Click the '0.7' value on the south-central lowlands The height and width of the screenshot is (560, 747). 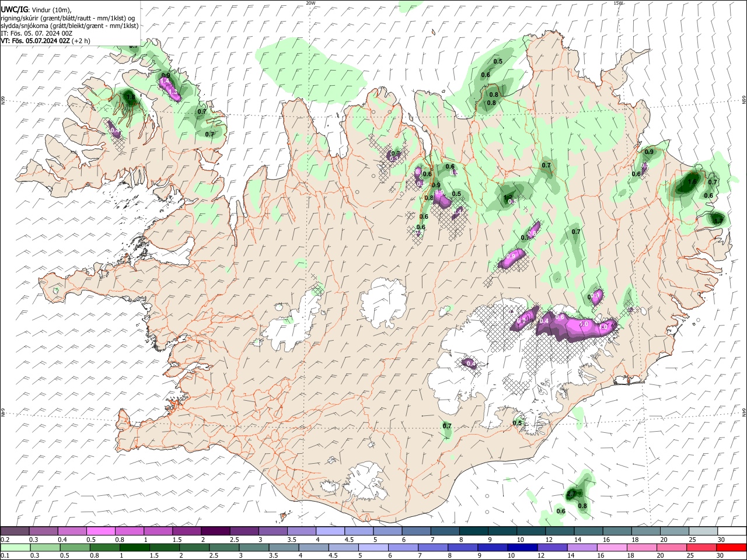[447, 426]
